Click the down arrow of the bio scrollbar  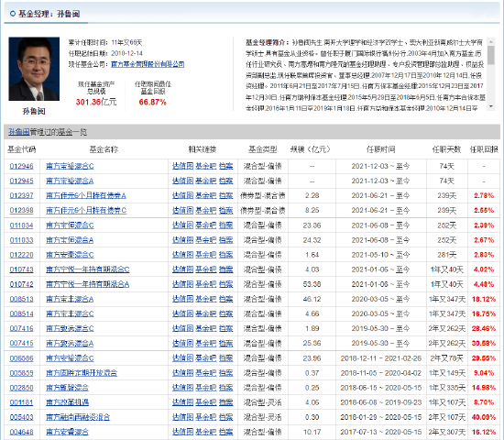[491, 106]
